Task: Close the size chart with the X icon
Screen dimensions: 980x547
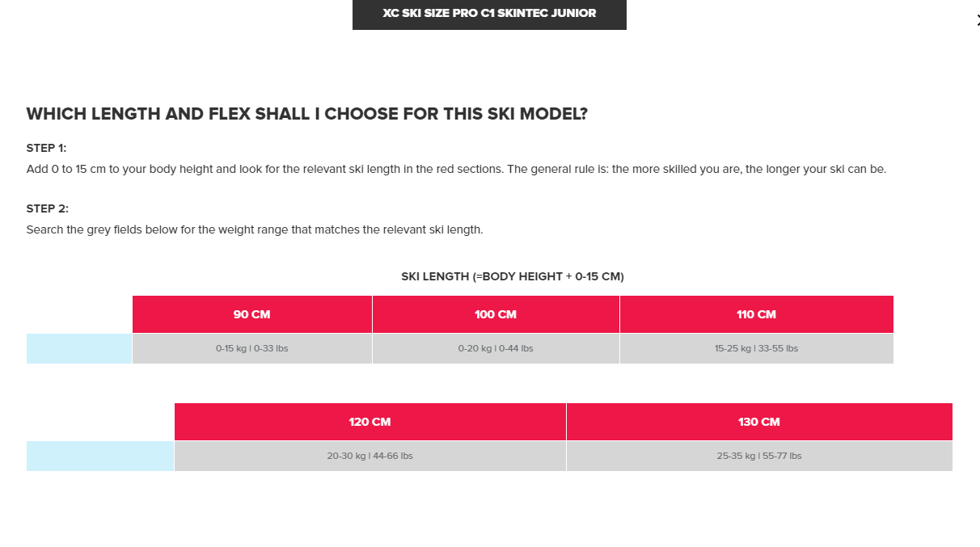Action: coord(978,21)
